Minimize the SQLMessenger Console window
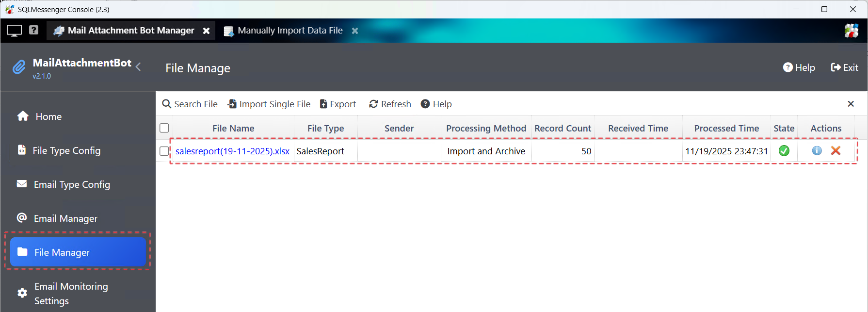The image size is (868, 312). [796, 9]
